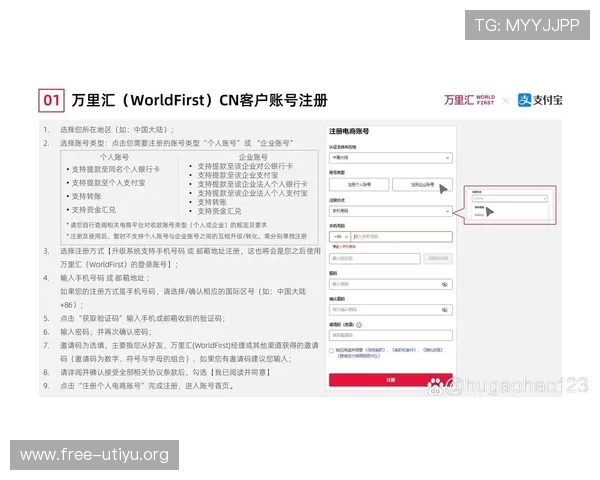Select step 2 text 选择账号类型

click(x=177, y=143)
